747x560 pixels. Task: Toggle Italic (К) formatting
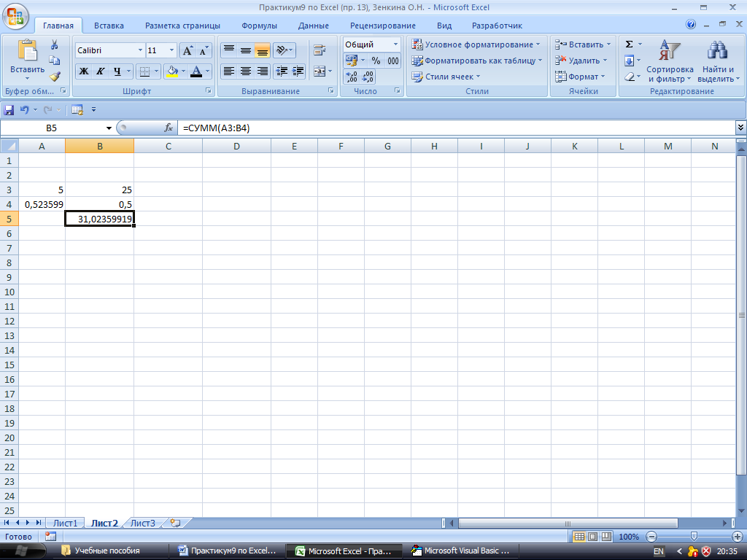[x=100, y=71]
